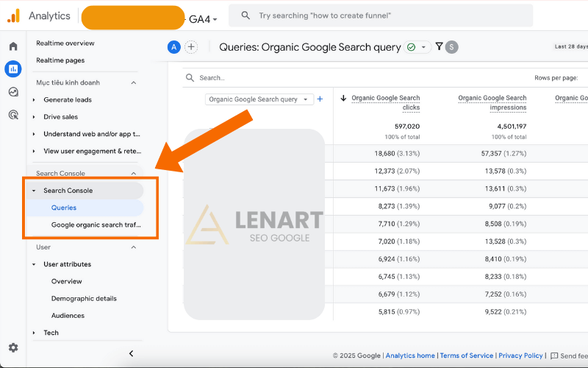Image resolution: width=588 pixels, height=368 pixels.
Task: Click the table search magnifier icon
Action: (190, 78)
